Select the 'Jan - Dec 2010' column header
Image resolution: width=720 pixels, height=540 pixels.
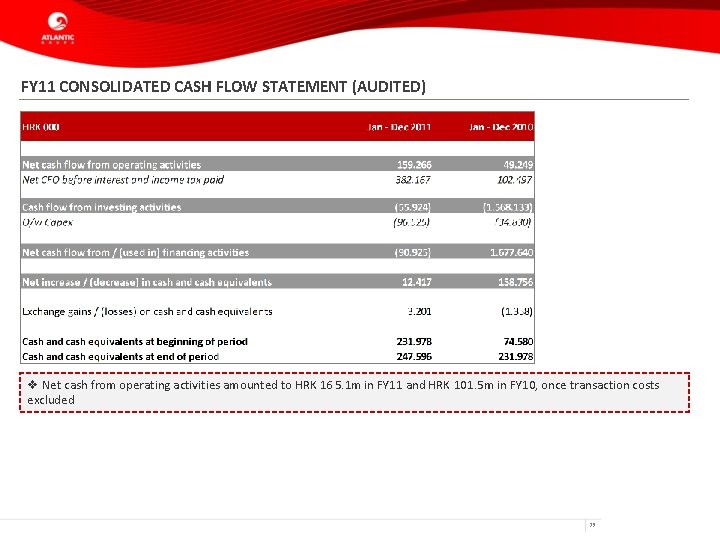tap(501, 127)
